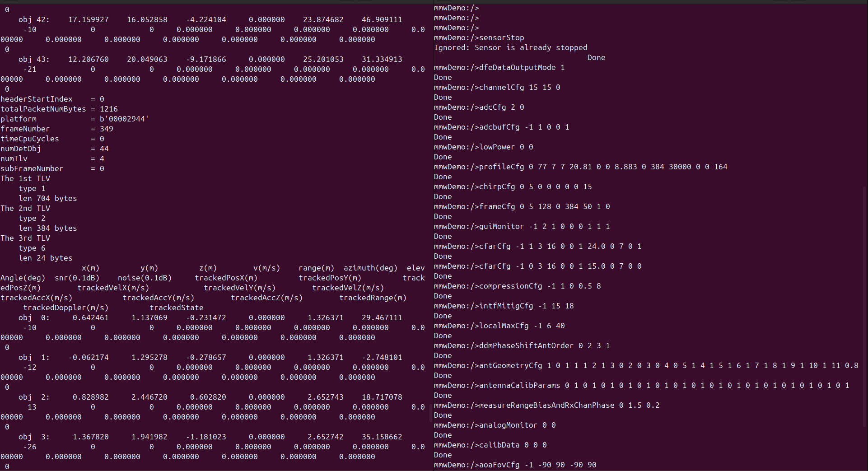868x471 pixels.
Task: Click the 'frameCfg 0 5 128 0 384 50' line
Action: 522,207
